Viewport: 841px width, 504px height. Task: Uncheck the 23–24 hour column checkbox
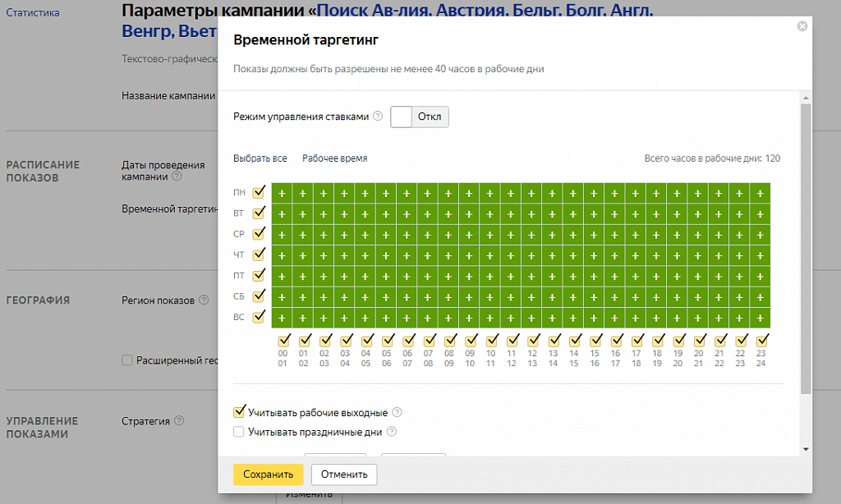pos(760,339)
